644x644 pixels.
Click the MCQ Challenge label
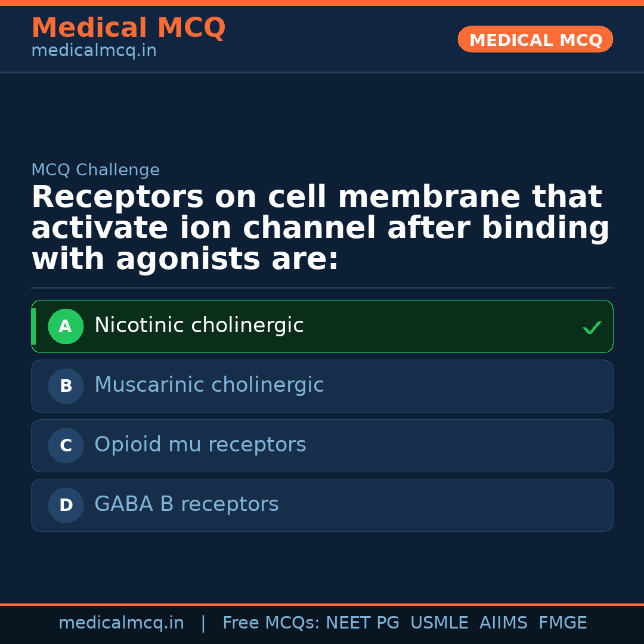point(95,170)
